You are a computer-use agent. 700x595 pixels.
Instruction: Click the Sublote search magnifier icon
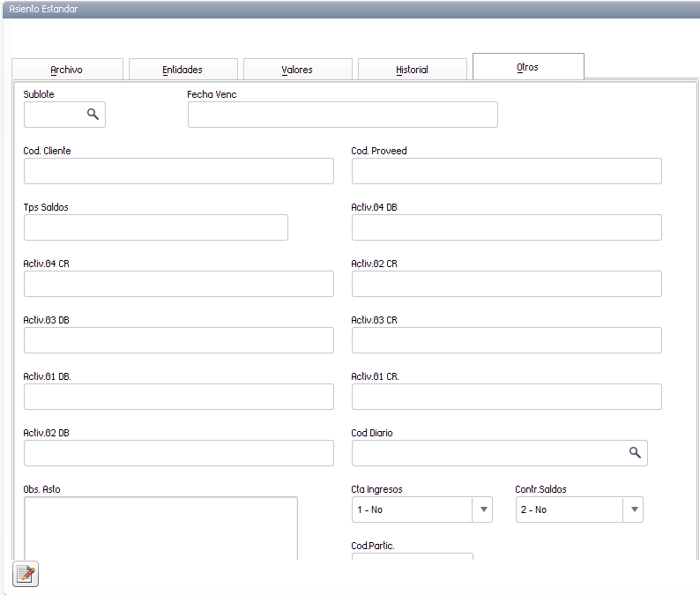point(93,115)
